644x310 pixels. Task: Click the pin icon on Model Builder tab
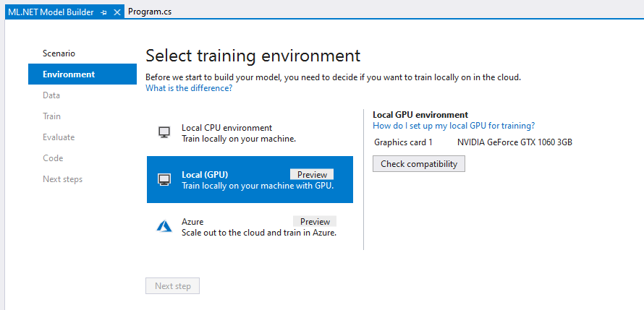(104, 12)
